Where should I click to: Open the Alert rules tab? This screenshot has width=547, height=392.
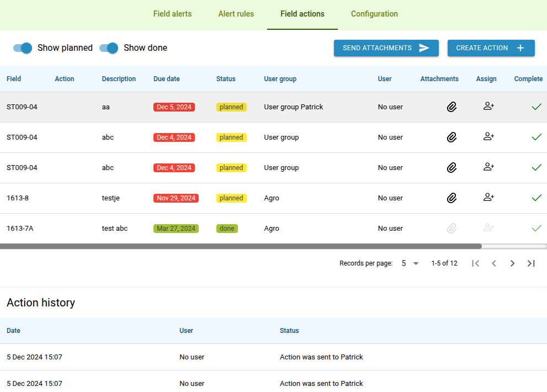point(236,14)
